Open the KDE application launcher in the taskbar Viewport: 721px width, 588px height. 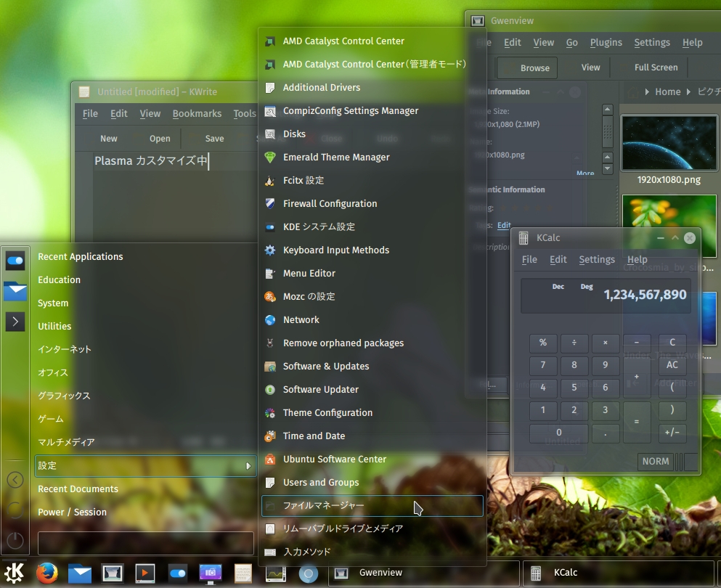click(16, 573)
